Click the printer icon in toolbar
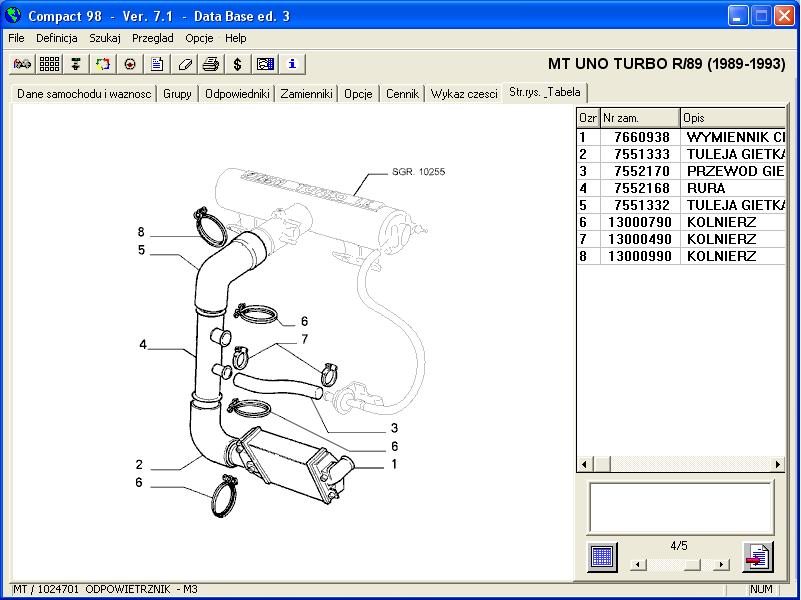The width and height of the screenshot is (801, 600). 211,64
